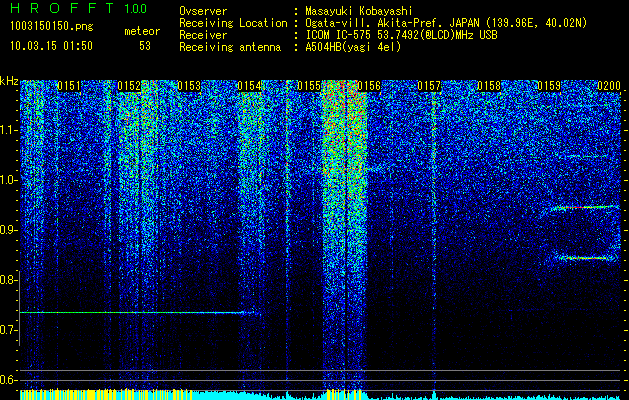Viewport: 629px width, 400px height.
Task: Click the kHz axis label
Action: click(9, 81)
